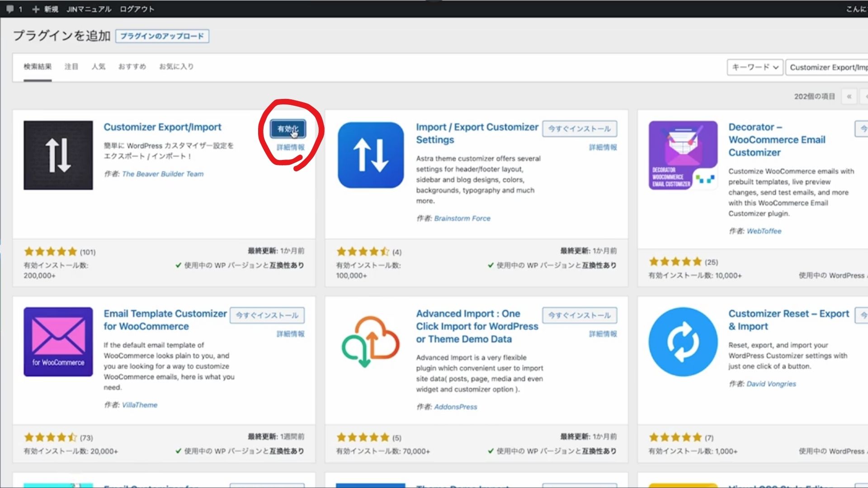Open the Customizer Reset refresh-arrows icon
This screenshot has height=488, width=868.
[x=683, y=342]
